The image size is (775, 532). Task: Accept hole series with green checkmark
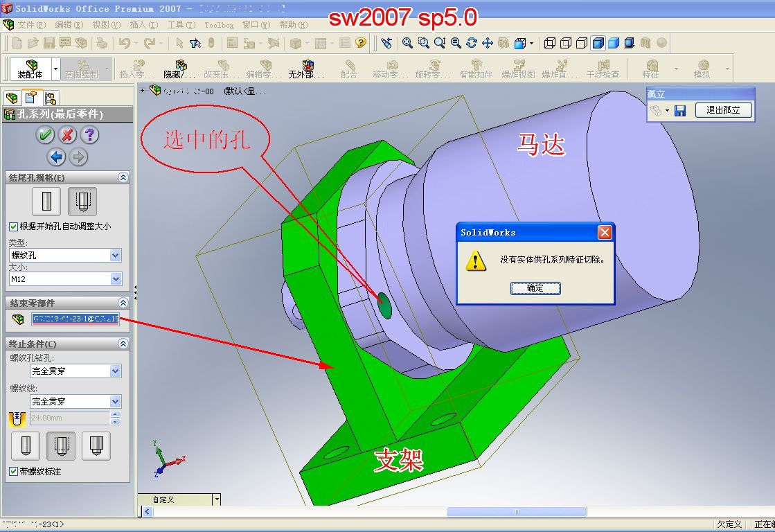(45, 134)
